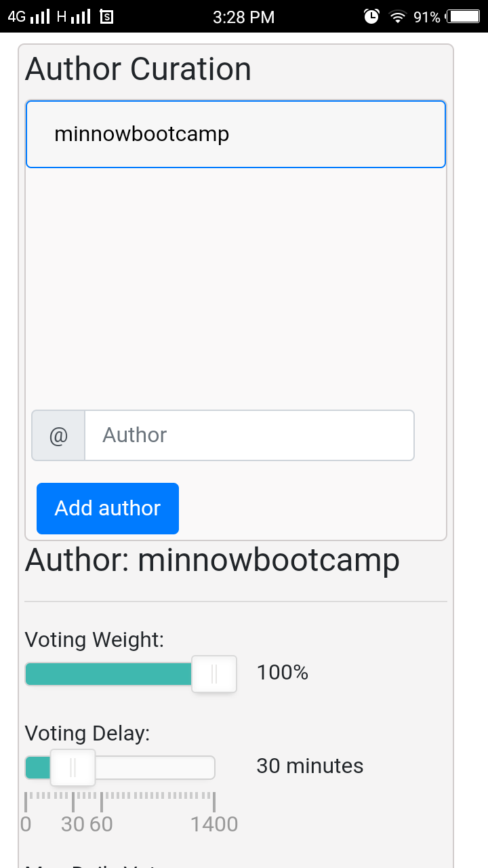Tap the 3:28 PM clock in status bar

pyautogui.click(x=243, y=17)
